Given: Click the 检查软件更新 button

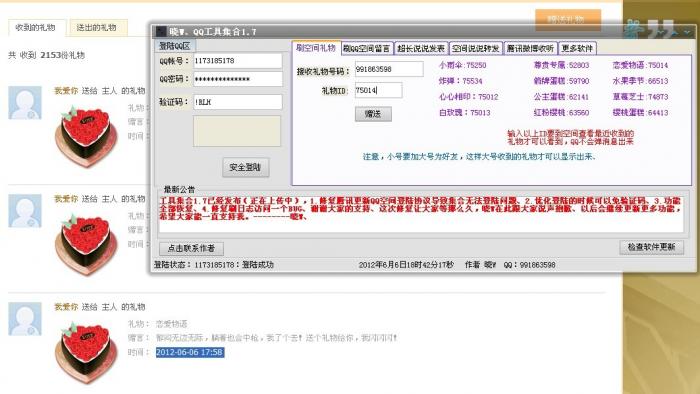Looking at the screenshot, I should 651,247.
